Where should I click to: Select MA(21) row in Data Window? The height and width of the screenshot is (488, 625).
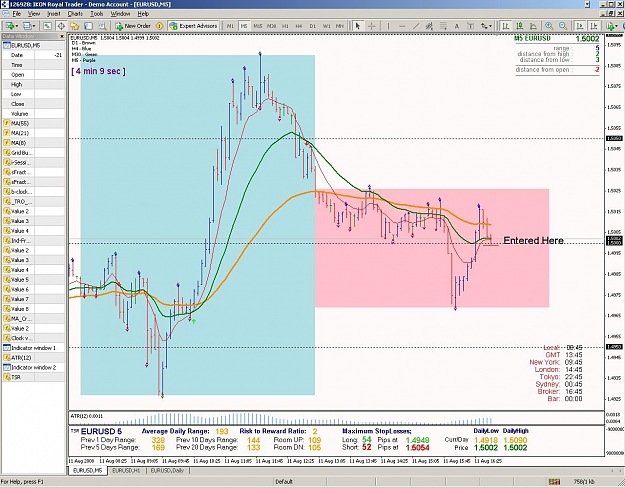pyautogui.click(x=33, y=133)
